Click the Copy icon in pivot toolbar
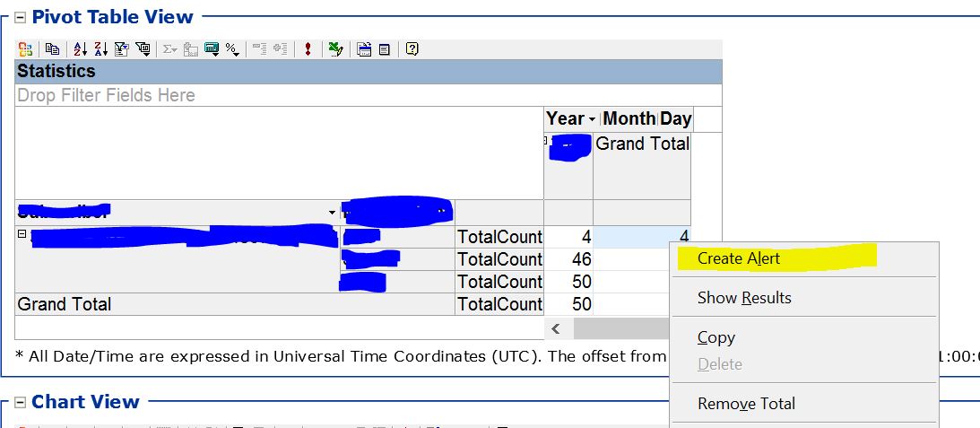Image resolution: width=980 pixels, height=428 pixels. (x=53, y=49)
